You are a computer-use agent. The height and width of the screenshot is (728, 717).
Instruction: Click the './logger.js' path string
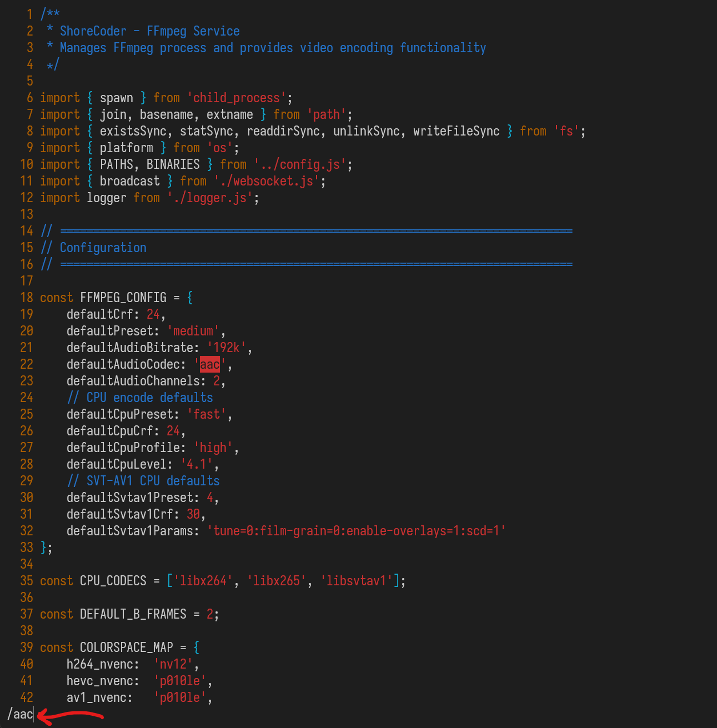tap(210, 198)
